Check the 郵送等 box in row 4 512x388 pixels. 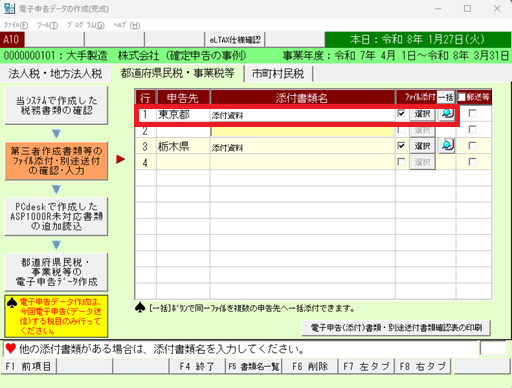(x=472, y=162)
